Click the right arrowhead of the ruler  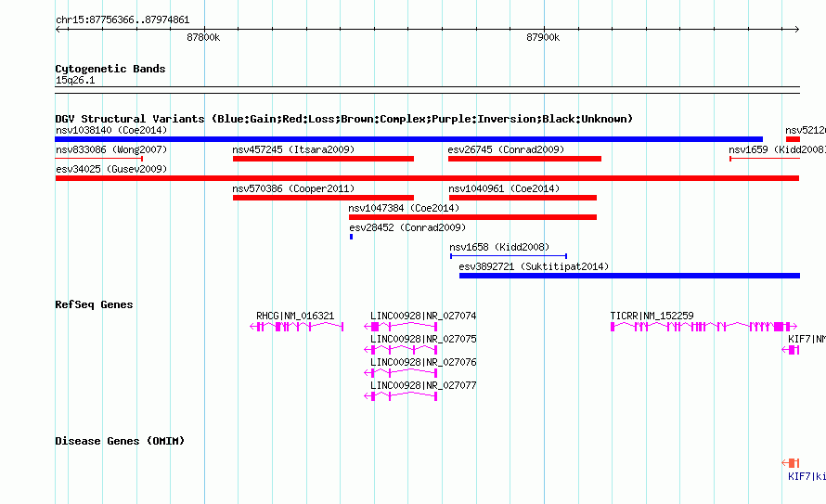796,29
